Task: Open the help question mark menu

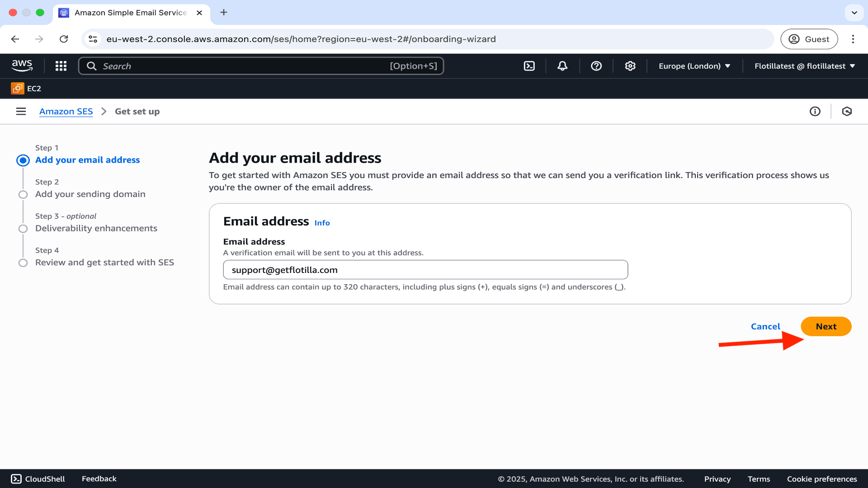Action: (x=596, y=66)
